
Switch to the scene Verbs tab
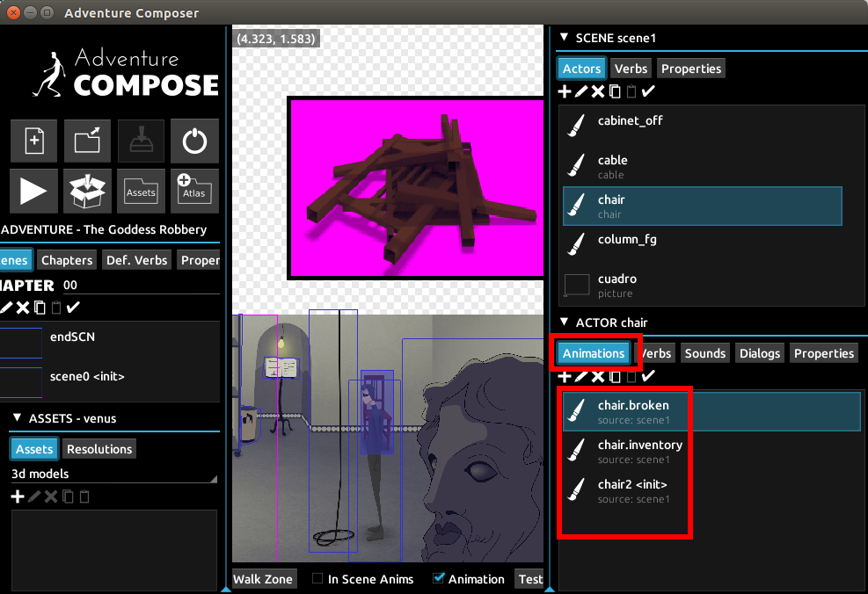631,69
